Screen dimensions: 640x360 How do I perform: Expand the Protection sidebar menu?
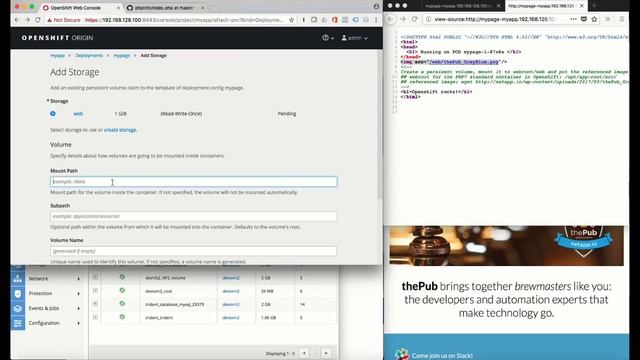79,293
